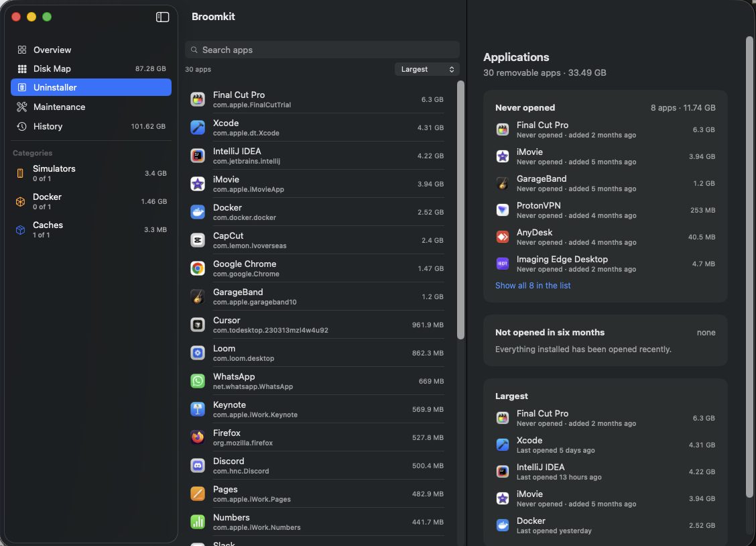Click the WhatsApp app icon
The width and height of the screenshot is (756, 546).
[198, 381]
